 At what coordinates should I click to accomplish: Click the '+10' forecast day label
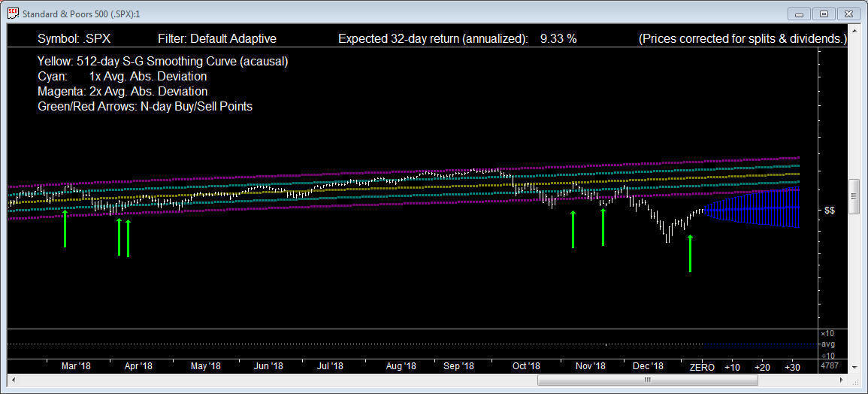733,368
